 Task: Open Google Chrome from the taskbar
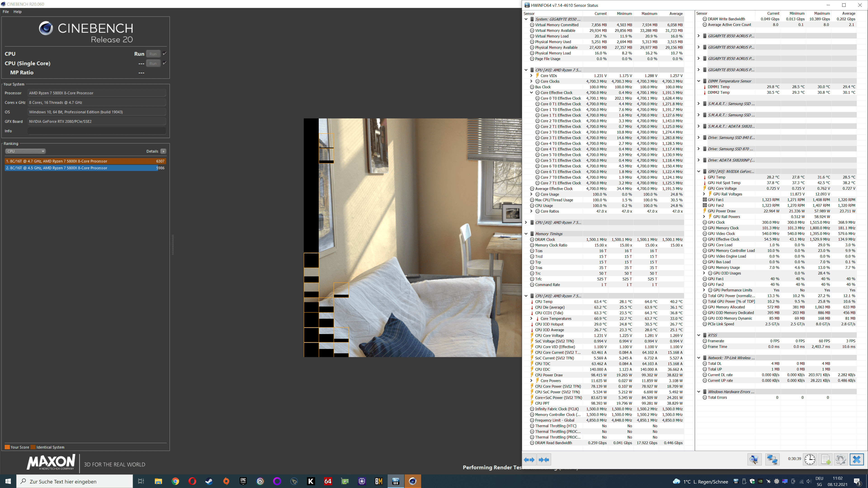click(x=175, y=481)
